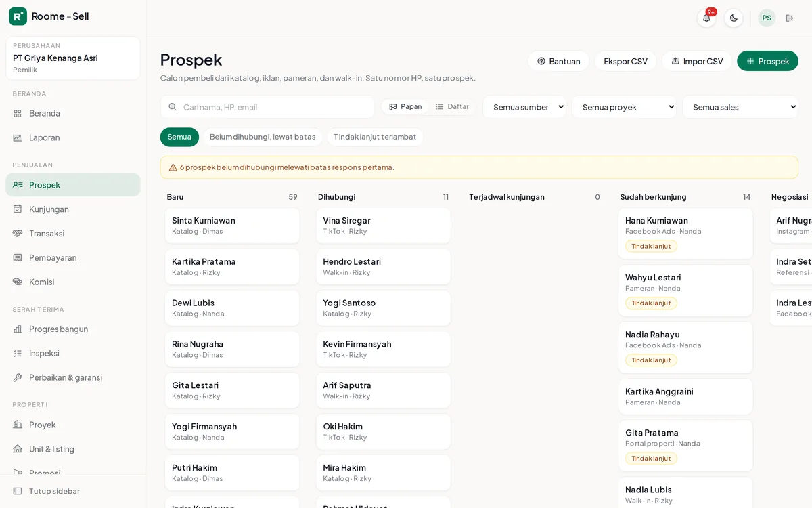Open Hendro Lestari card

[x=383, y=267]
